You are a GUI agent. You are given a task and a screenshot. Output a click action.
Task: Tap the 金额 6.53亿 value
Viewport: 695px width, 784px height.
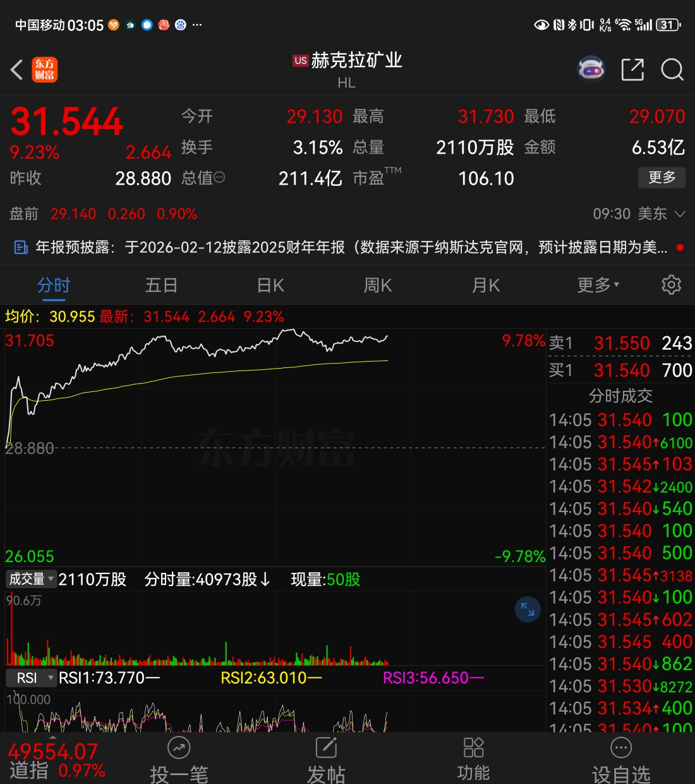tap(658, 147)
